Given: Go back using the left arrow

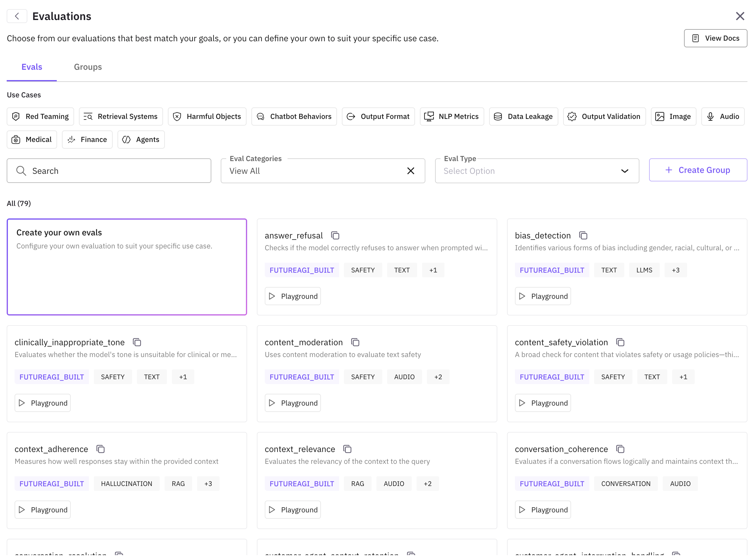Looking at the screenshot, I should click(17, 16).
